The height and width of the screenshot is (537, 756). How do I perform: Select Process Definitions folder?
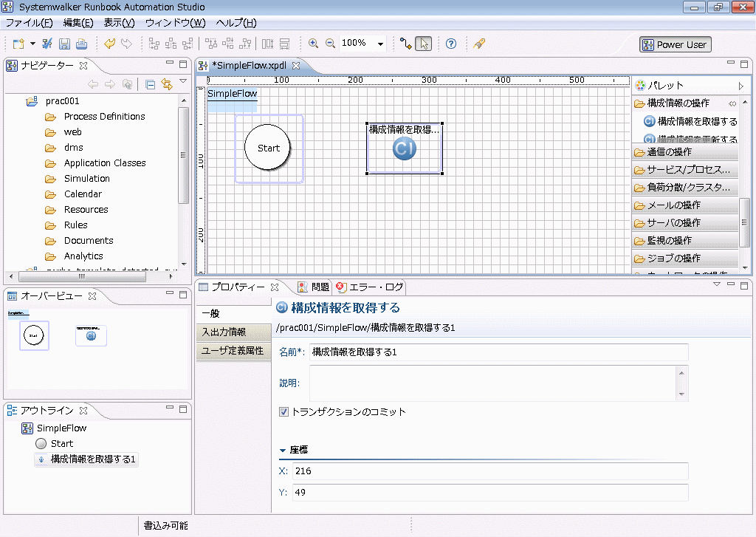104,116
